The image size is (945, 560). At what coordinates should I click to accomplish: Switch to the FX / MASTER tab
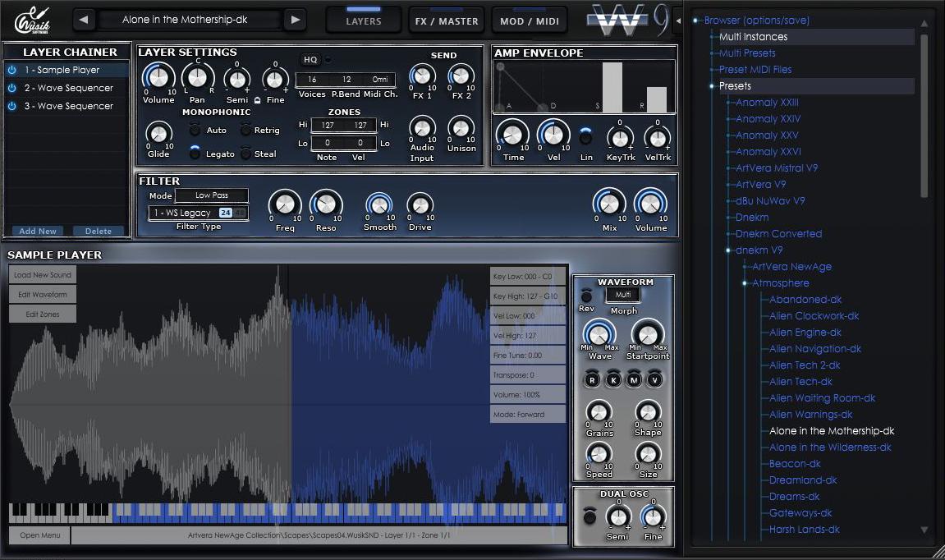point(447,20)
